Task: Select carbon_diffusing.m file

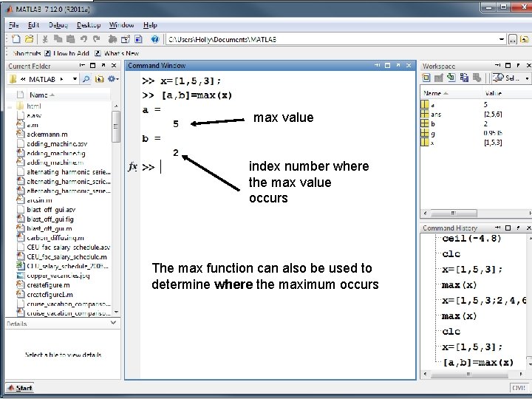Action: coord(55,238)
